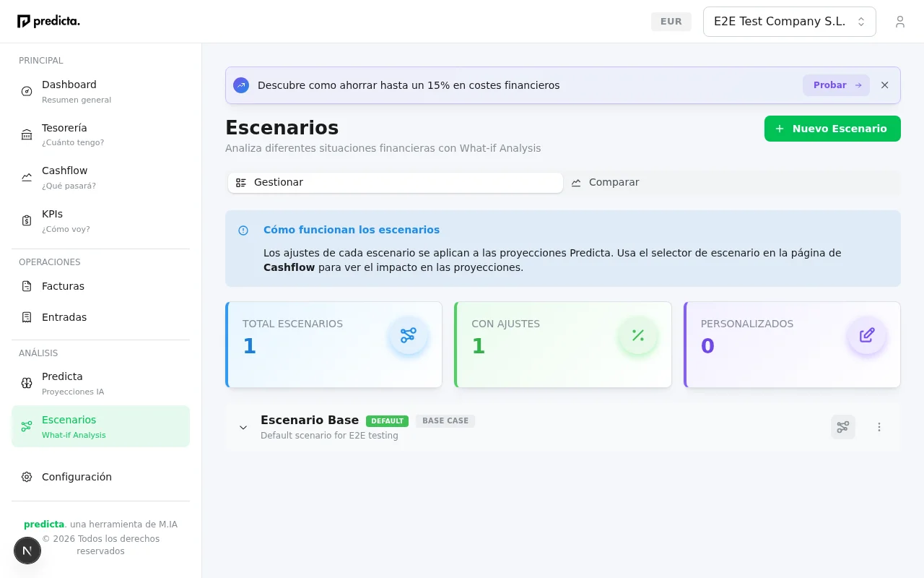This screenshot has height=578, width=924.
Task: Open Facturas via its invoice icon
Action: pos(27,286)
